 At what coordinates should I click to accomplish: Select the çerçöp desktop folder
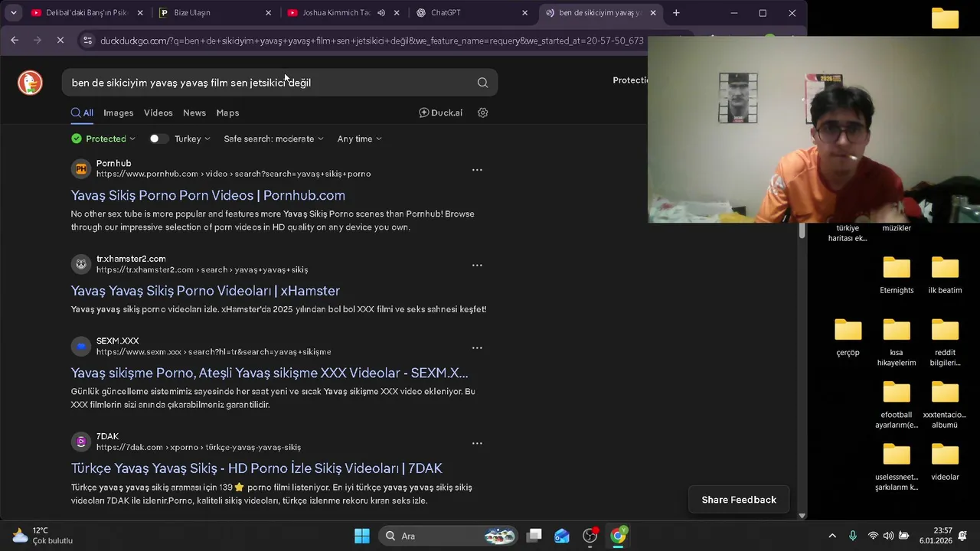(848, 337)
